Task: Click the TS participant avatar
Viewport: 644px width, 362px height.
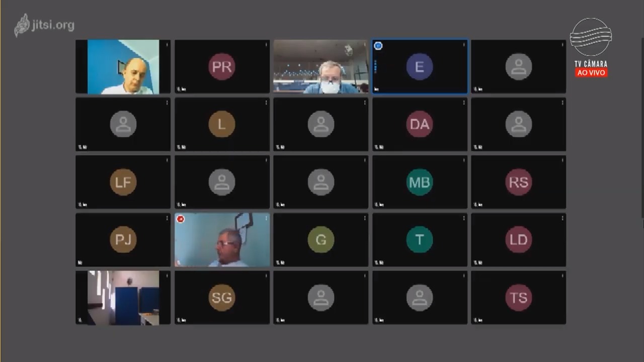Action: click(x=518, y=298)
